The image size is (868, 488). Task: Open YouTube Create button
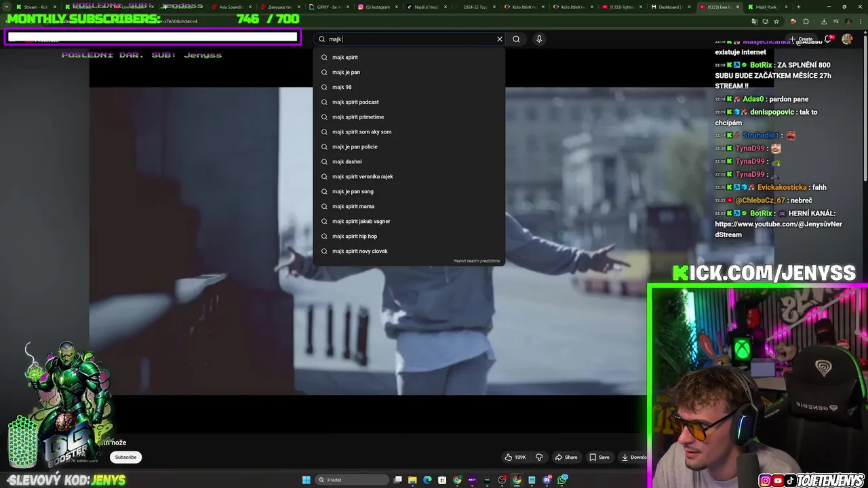(802, 39)
